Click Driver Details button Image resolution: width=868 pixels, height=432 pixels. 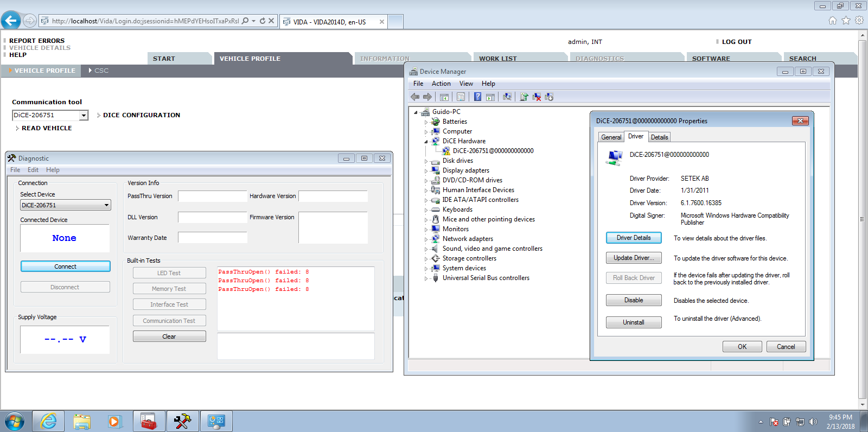pyautogui.click(x=634, y=238)
